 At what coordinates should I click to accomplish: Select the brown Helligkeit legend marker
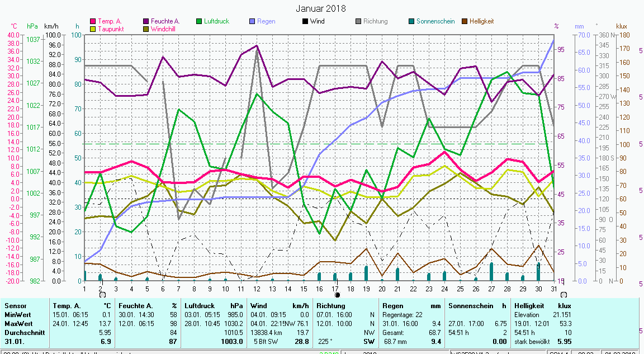(x=465, y=21)
